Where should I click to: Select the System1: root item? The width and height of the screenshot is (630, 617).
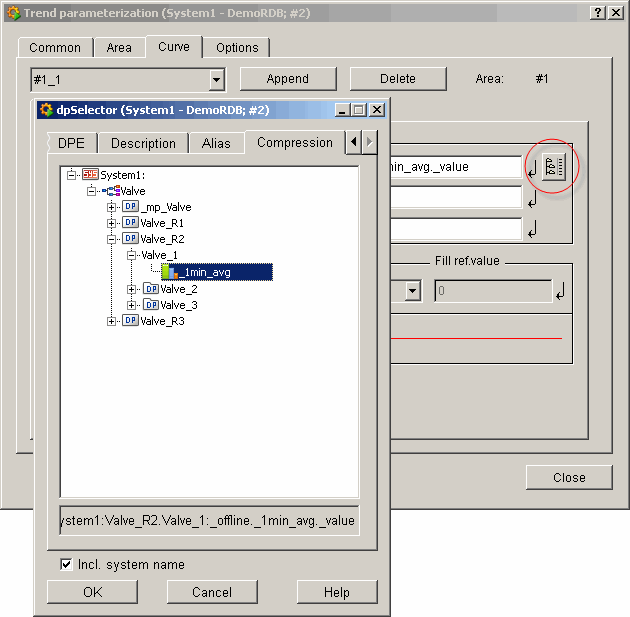123,175
